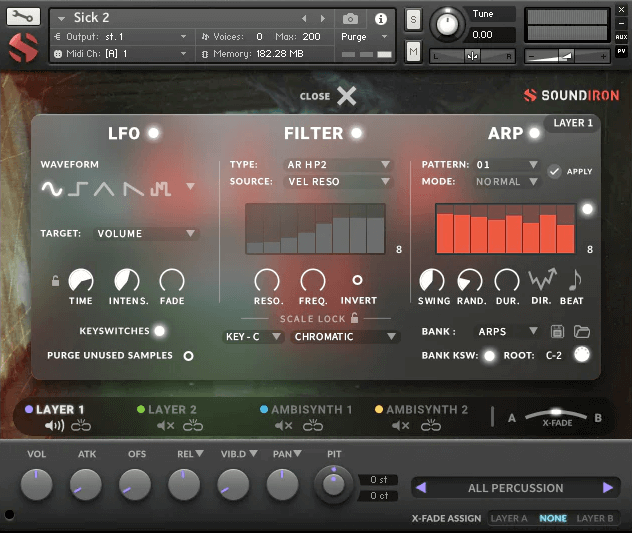Viewport: 632px width, 533px height.
Task: Open the LFO TARGET Volume dropdown
Action: [146, 233]
